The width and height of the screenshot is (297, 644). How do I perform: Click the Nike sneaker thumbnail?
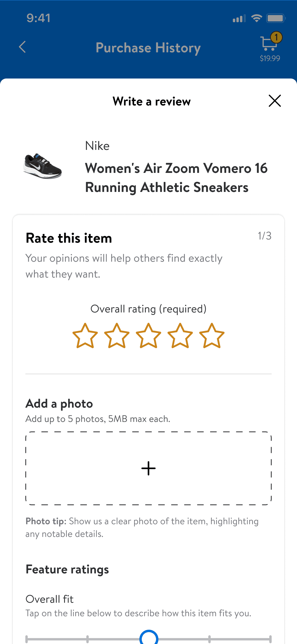point(43,166)
